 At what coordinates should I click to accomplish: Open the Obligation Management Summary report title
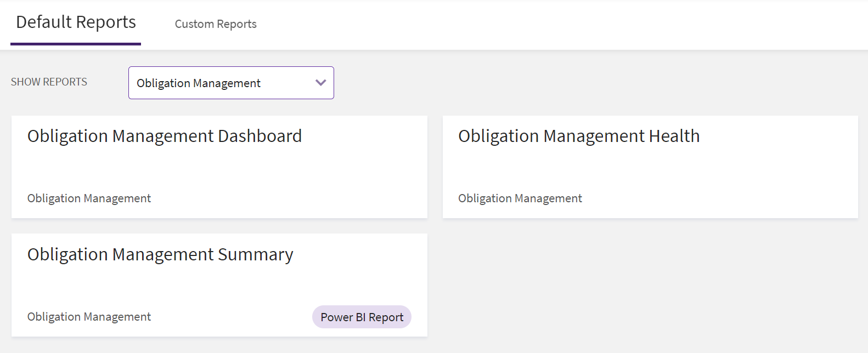tap(160, 254)
